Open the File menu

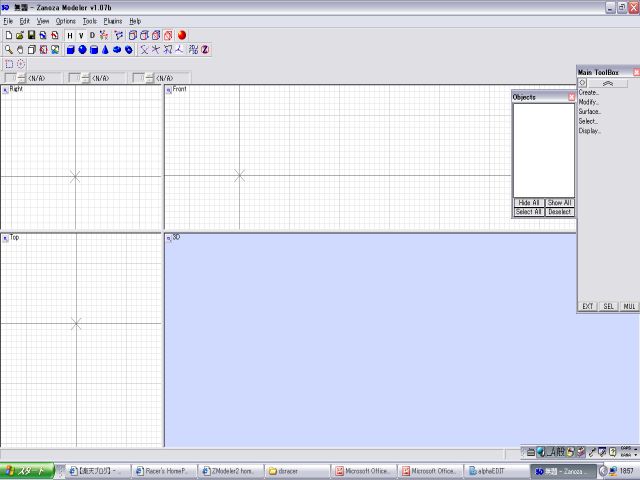(8, 21)
